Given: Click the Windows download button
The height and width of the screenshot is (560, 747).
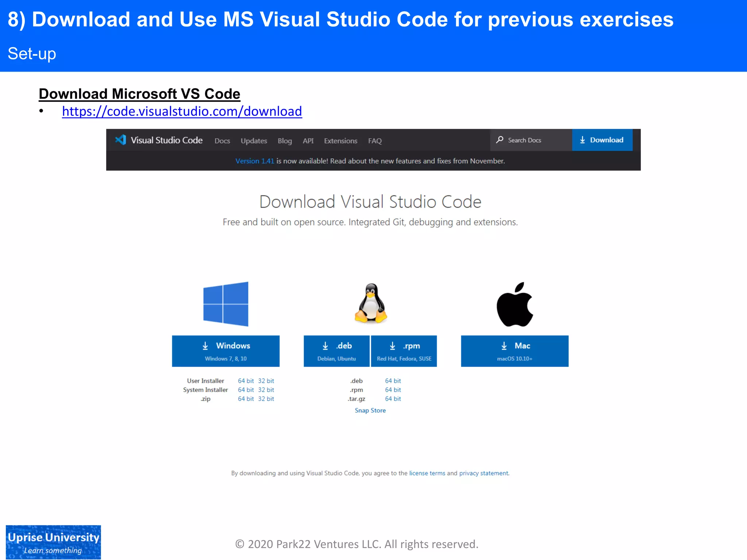Looking at the screenshot, I should point(226,351).
